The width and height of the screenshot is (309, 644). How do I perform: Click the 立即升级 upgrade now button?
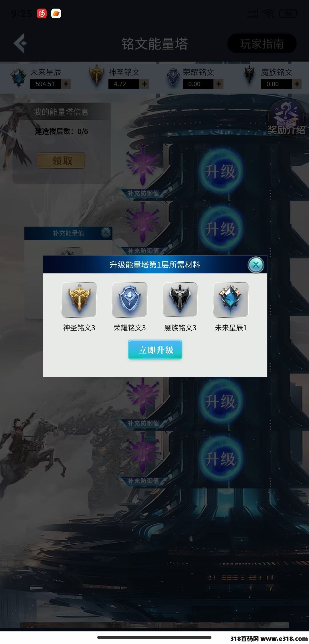155,350
